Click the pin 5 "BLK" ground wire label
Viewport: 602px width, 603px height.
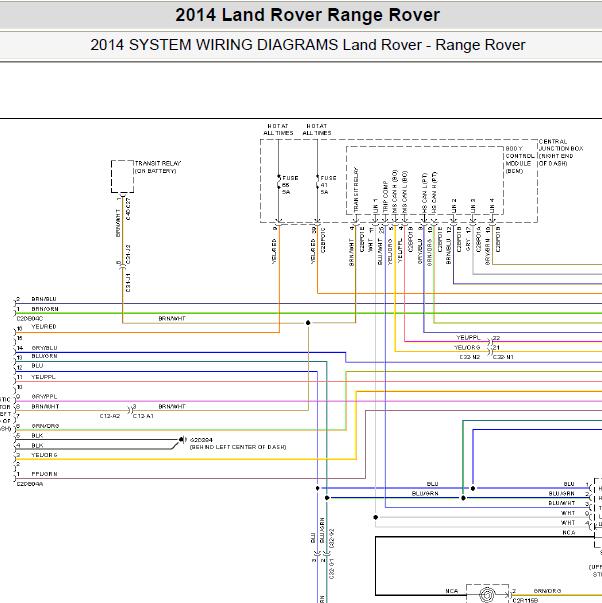tap(37, 435)
